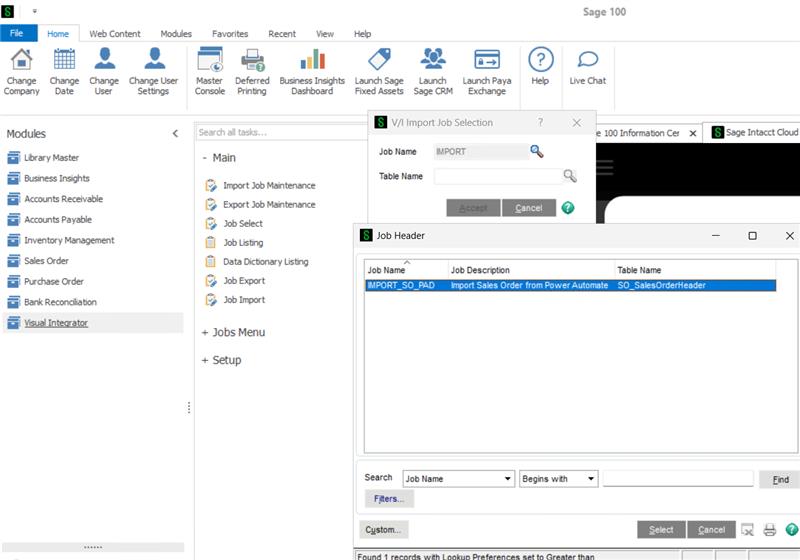Click Find in Job Header search
This screenshot has width=800, height=560.
click(780, 479)
